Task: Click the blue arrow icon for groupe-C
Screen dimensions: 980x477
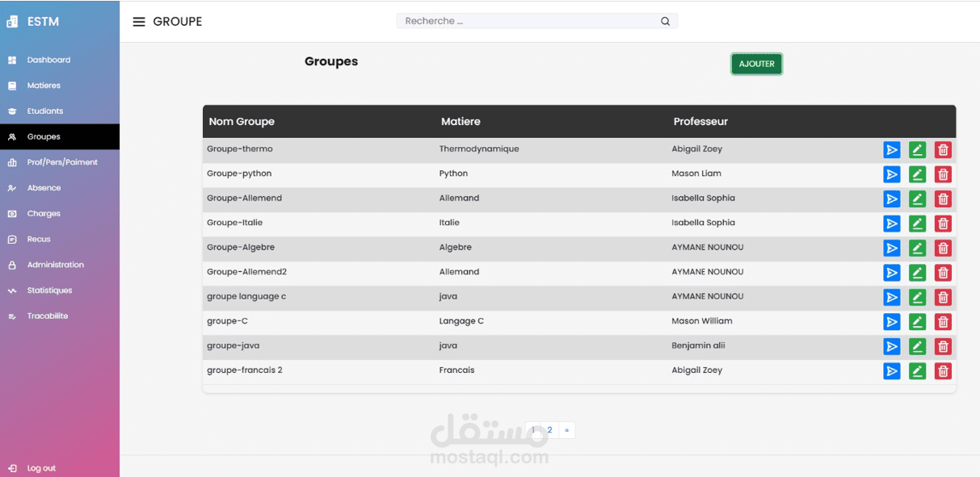Action: pyautogui.click(x=891, y=322)
